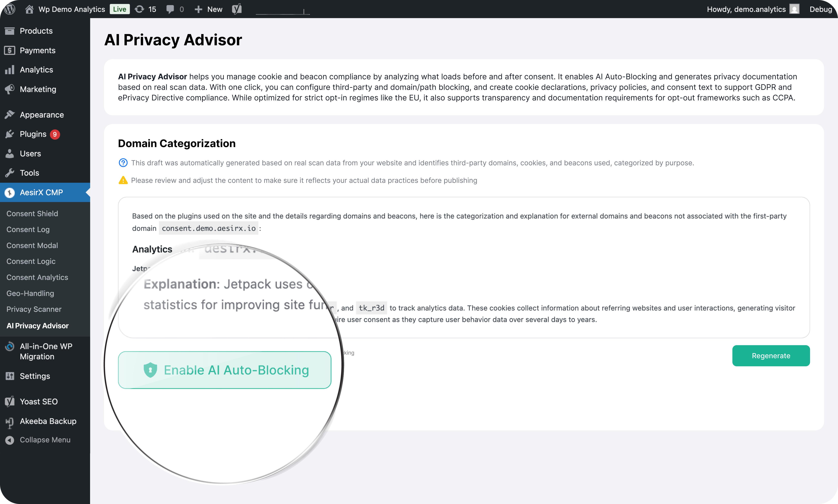838x504 pixels.
Task: Open the updates icon showing 15
Action: pyautogui.click(x=139, y=9)
